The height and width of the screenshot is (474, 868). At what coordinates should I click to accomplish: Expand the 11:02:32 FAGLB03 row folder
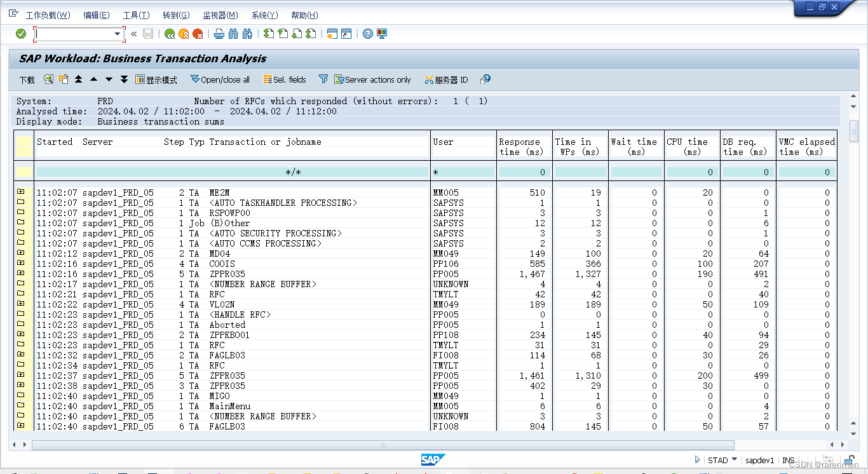tap(21, 355)
